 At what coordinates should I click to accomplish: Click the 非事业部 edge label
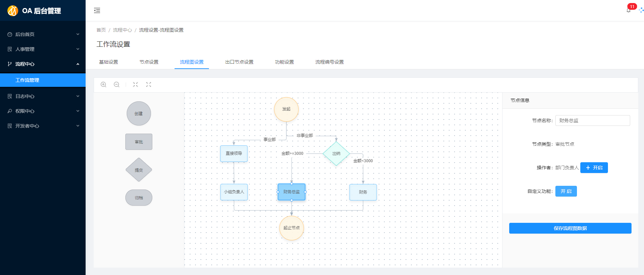tap(305, 135)
